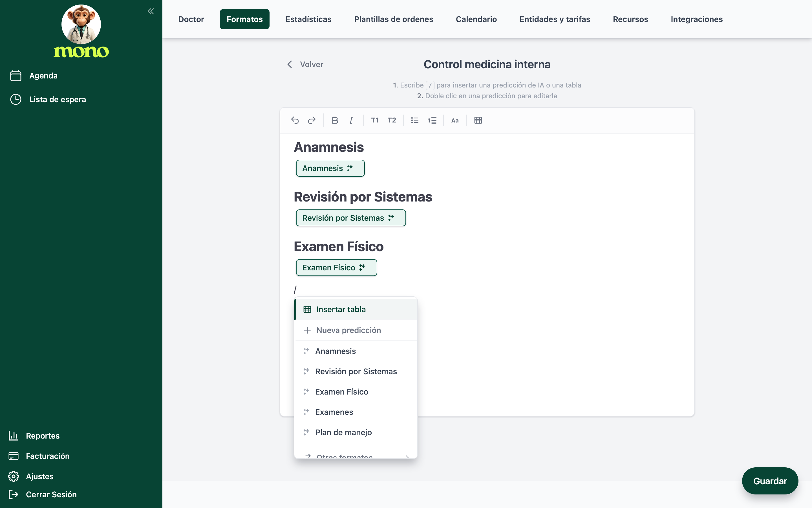Select the Anamnesis prediction chip

tap(330, 168)
